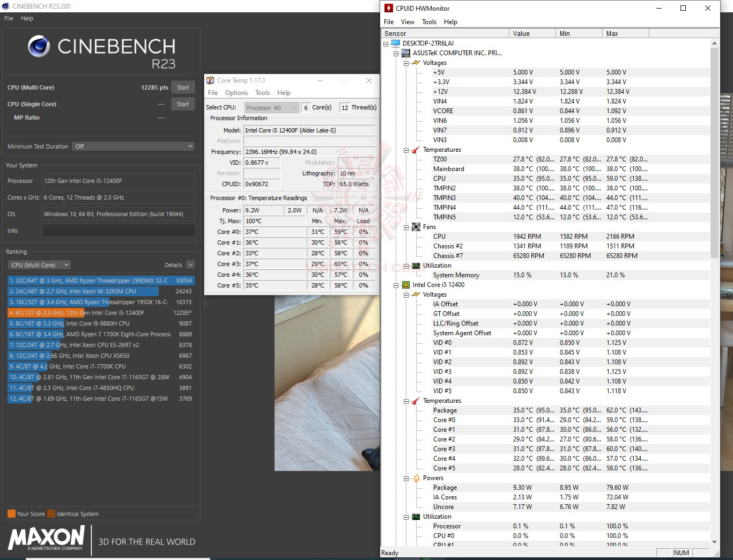The width and height of the screenshot is (733, 560).
Task: Click the voltage icon under the ASUSTeK node
Action: (x=416, y=63)
